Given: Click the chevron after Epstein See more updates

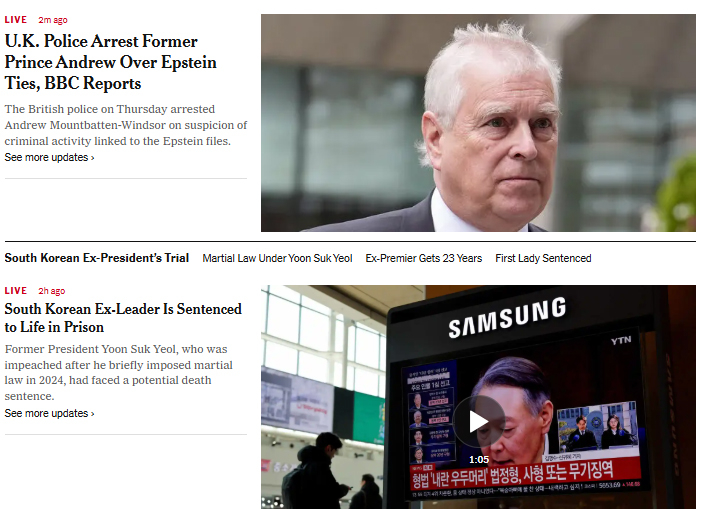Looking at the screenshot, I should [92, 158].
